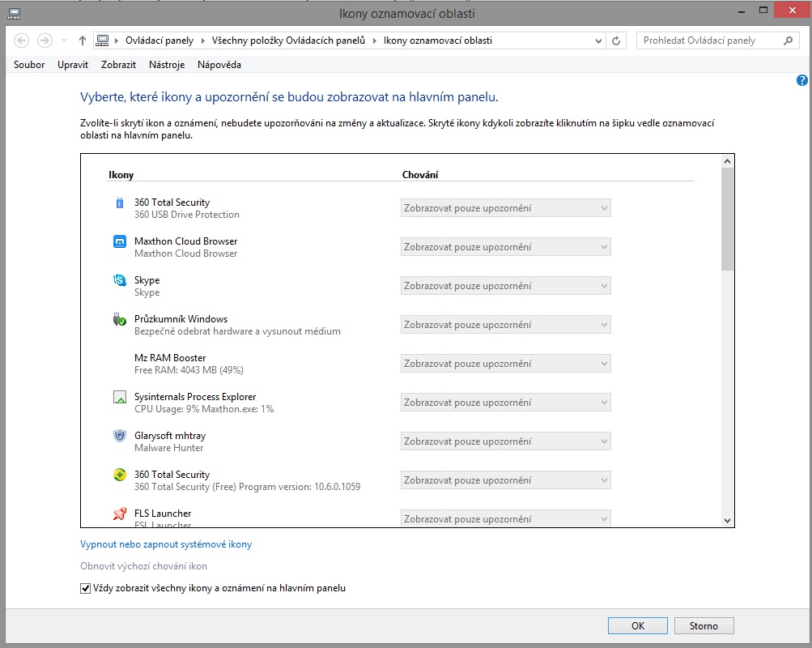Click the icon list scrollbar down arrow

[x=727, y=520]
